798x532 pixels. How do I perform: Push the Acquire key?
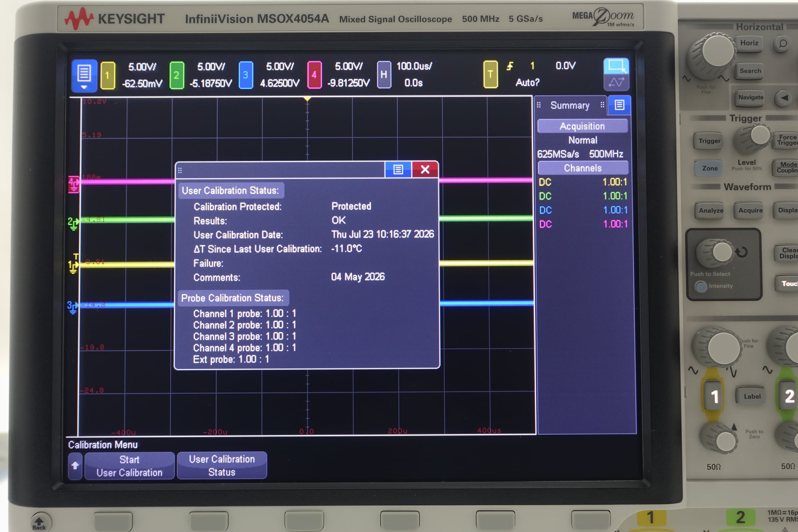pos(750,210)
